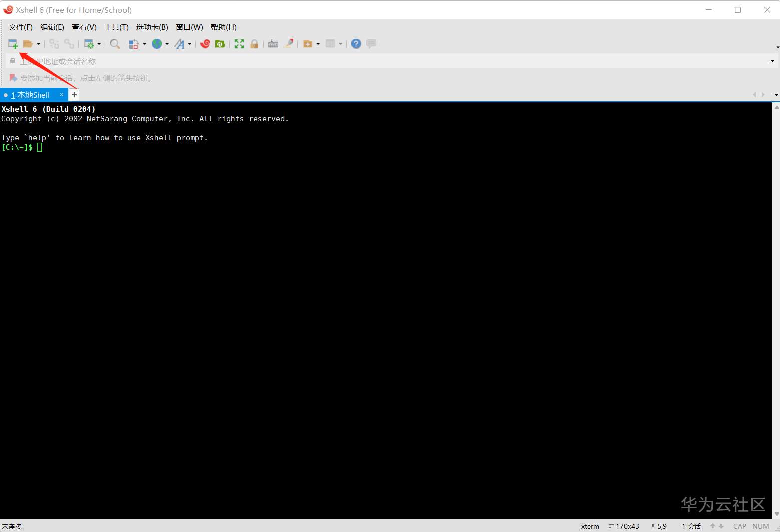Open Help with the blue question icon
The image size is (780, 532).
pyautogui.click(x=356, y=44)
